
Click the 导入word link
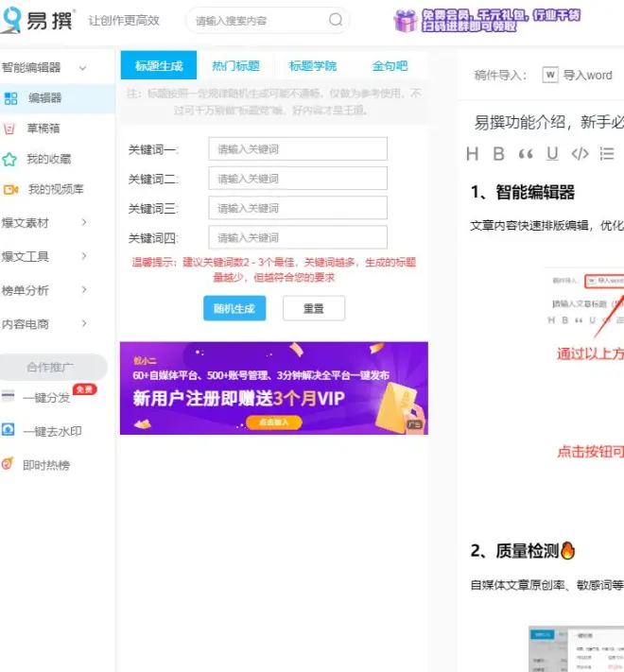pos(587,76)
